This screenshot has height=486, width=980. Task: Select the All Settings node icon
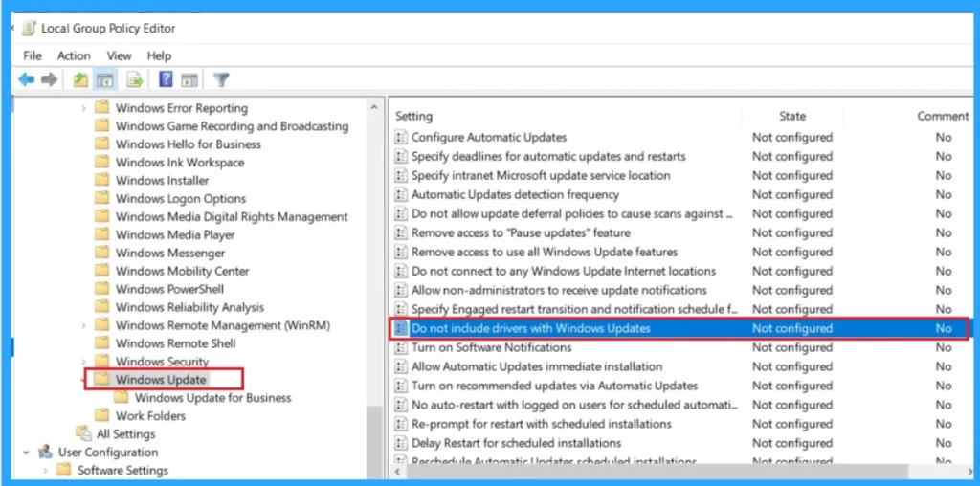(82, 434)
